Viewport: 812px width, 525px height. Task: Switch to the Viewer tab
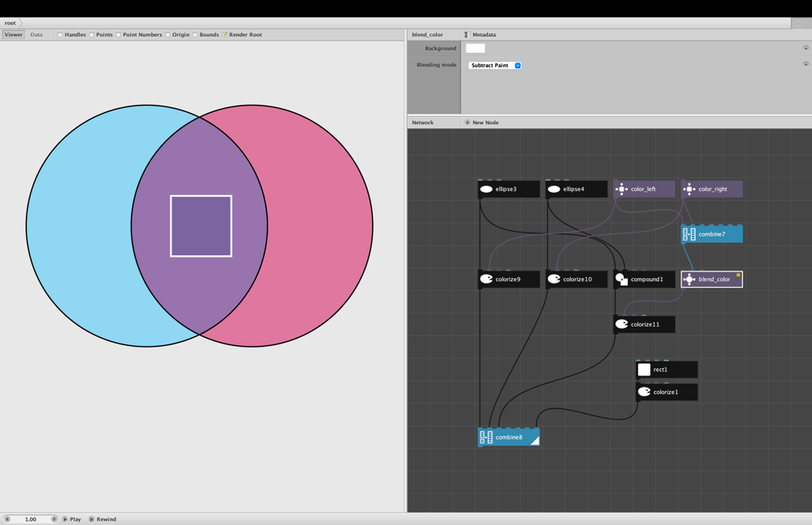point(14,35)
